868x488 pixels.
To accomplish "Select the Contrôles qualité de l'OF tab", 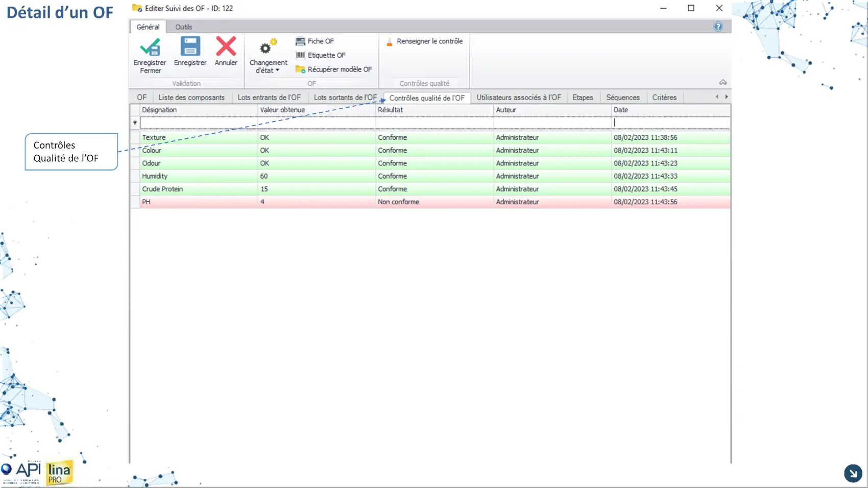I will tap(427, 98).
